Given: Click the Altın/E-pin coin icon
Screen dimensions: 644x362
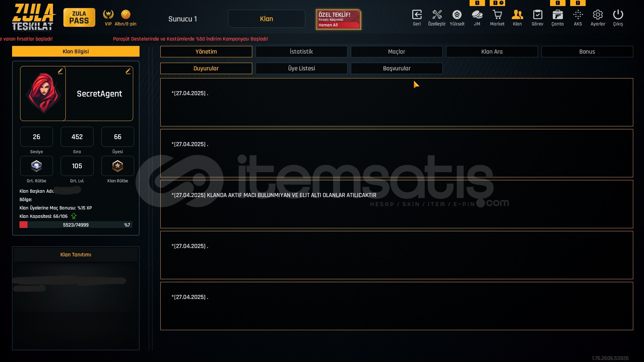Looking at the screenshot, I should coord(125,14).
